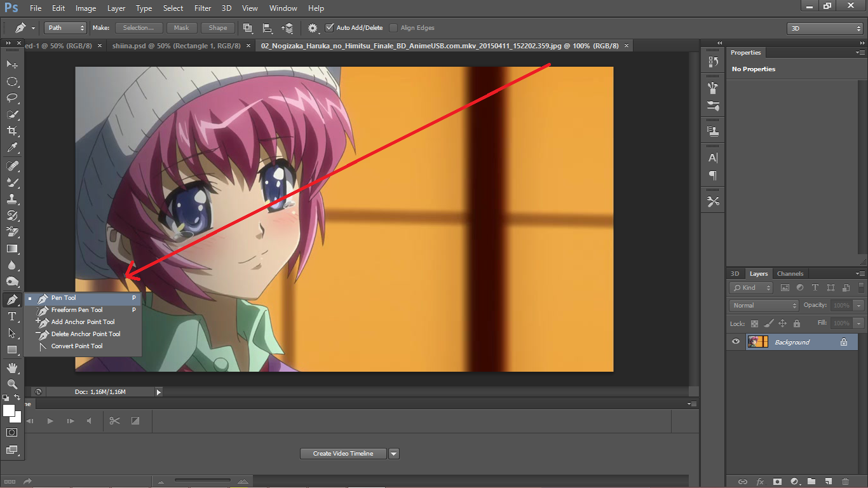Screen dimensions: 868x488
Task: Activate the Zoom tool magnifier
Action: click(12, 384)
